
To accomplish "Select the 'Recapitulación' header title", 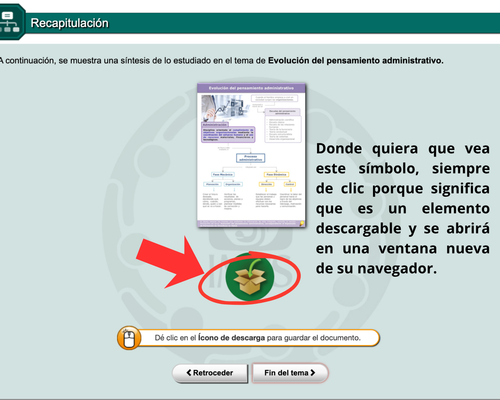I will pos(69,23).
